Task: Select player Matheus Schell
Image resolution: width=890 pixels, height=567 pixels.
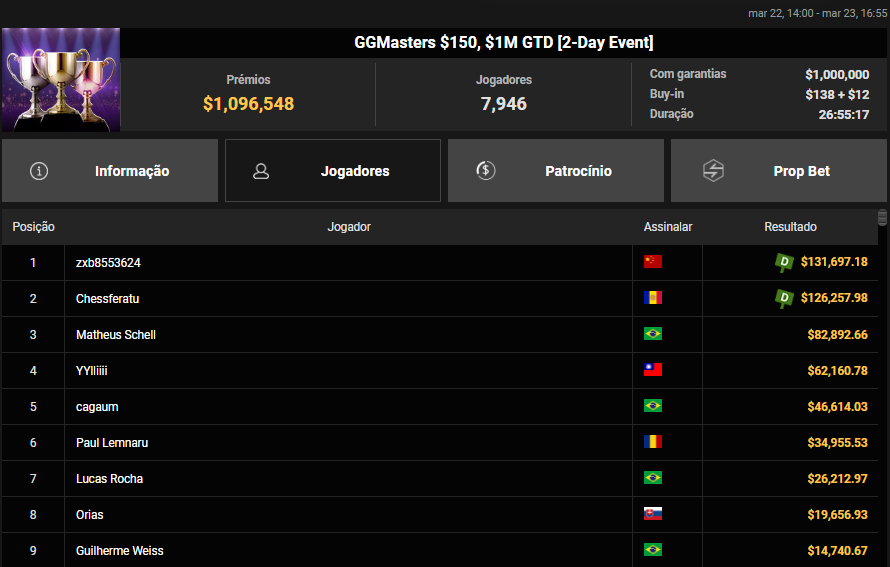Action: (x=116, y=335)
